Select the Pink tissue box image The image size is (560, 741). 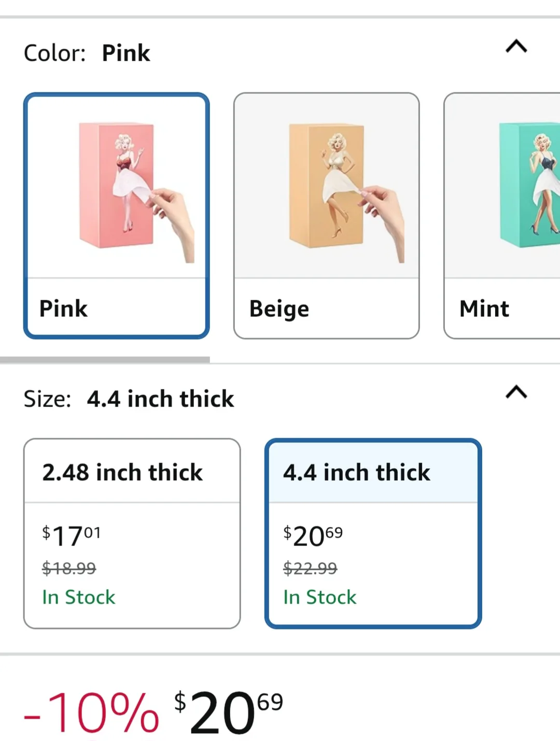point(117,187)
